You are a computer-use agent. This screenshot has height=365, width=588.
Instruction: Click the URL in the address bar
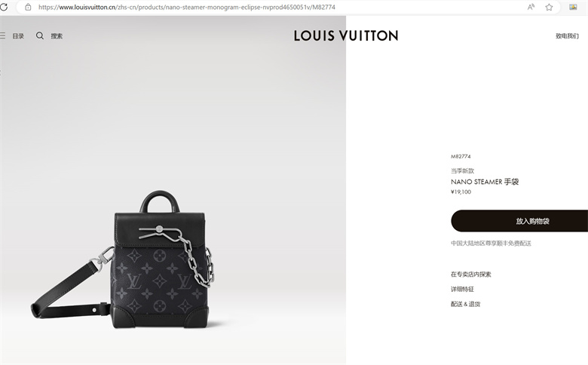(x=187, y=7)
